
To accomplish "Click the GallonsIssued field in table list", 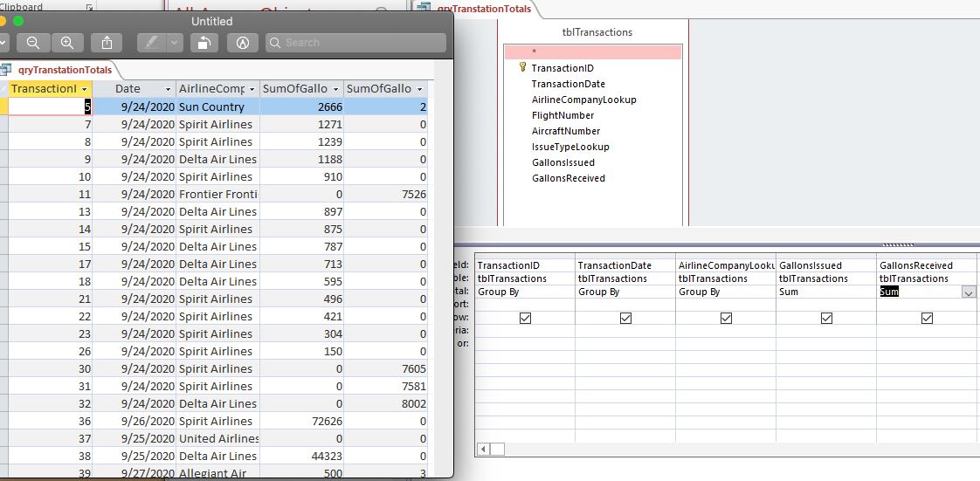I will pos(562,162).
